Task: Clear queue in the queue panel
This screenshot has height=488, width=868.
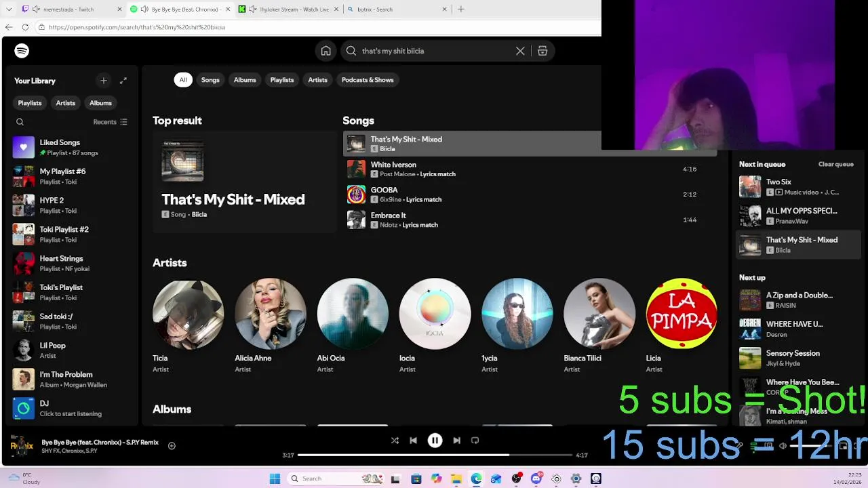Action: pos(835,164)
